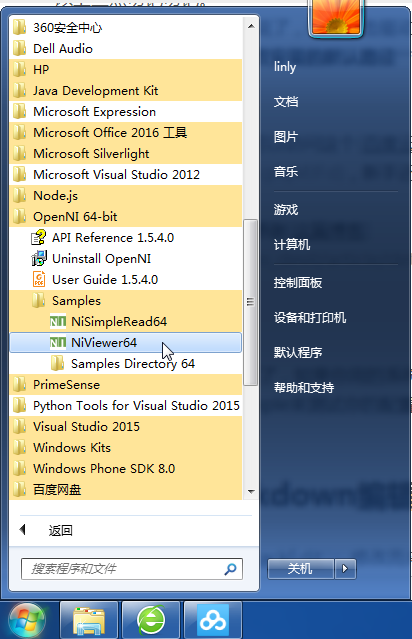Click the user account picture
This screenshot has width=412, height=639.
(336, 17)
